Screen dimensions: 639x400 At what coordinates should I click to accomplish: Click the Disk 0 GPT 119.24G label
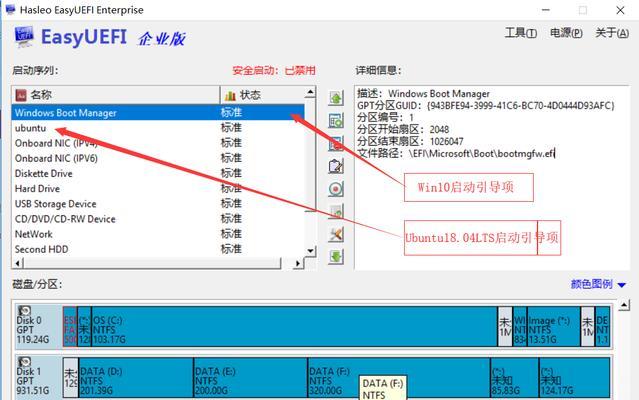tap(33, 330)
